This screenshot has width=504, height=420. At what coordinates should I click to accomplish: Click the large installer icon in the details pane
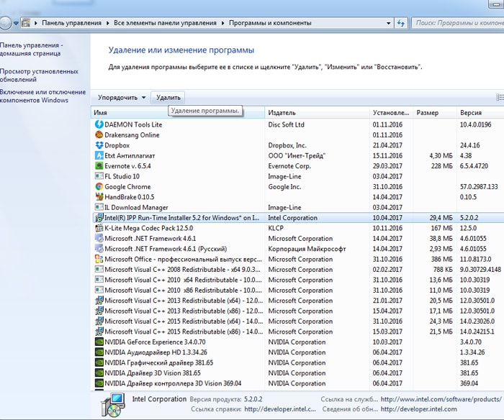pyautogui.click(x=112, y=405)
